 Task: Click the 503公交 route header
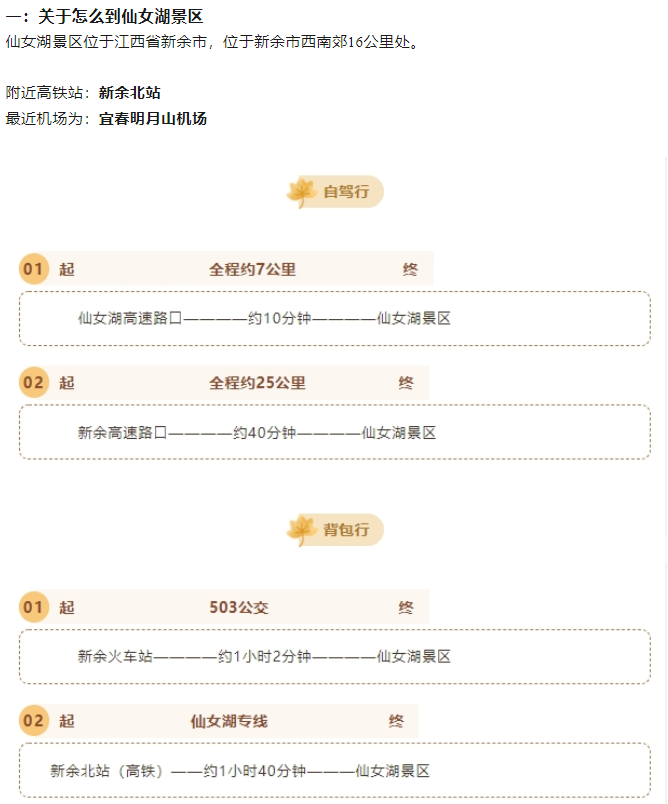click(239, 607)
